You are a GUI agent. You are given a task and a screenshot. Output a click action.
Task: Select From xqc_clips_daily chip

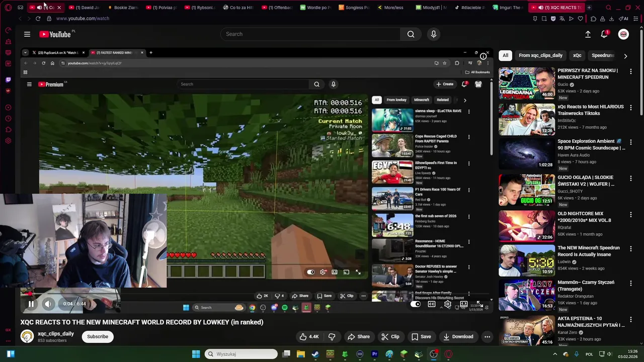tap(540, 56)
